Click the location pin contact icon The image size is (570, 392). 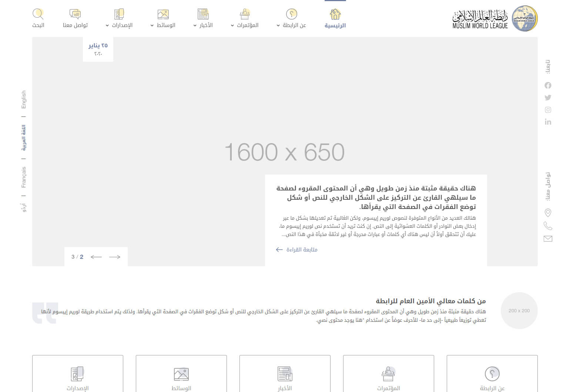coord(548,213)
